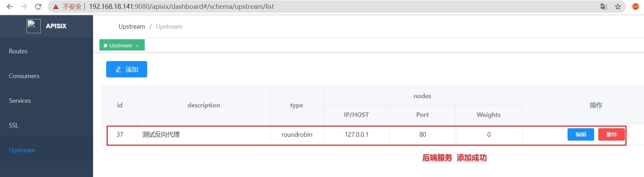Open the translate page icon
The width and height of the screenshot is (644, 177).
(604, 7)
